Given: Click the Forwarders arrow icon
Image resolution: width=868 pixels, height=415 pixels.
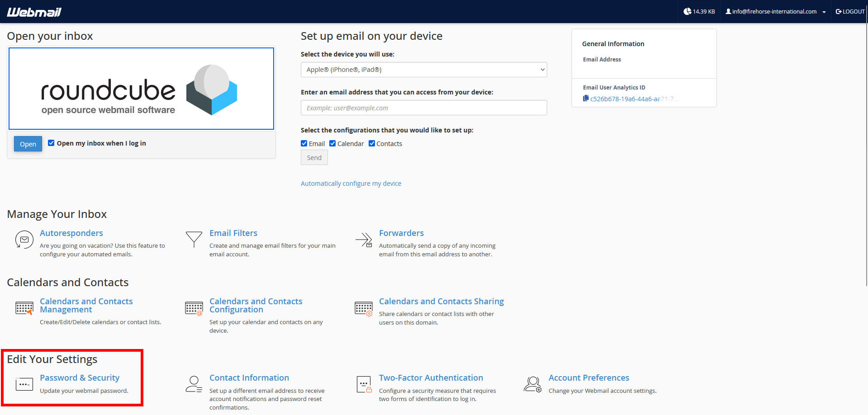Looking at the screenshot, I should [364, 240].
